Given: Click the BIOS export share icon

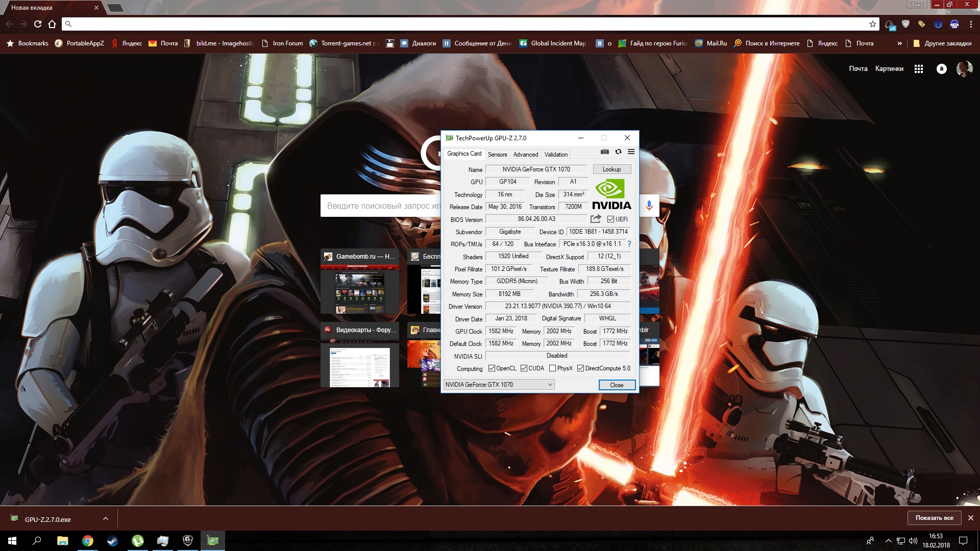Looking at the screenshot, I should tap(596, 219).
